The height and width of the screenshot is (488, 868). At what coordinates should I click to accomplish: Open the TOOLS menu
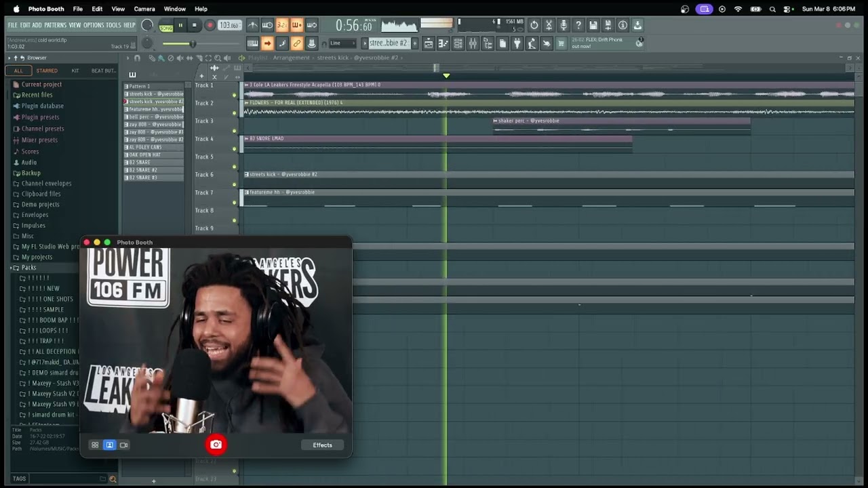113,25
